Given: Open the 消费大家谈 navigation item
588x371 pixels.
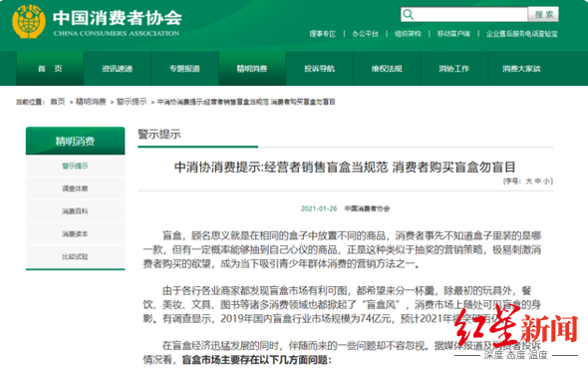Looking at the screenshot, I should (x=521, y=69).
